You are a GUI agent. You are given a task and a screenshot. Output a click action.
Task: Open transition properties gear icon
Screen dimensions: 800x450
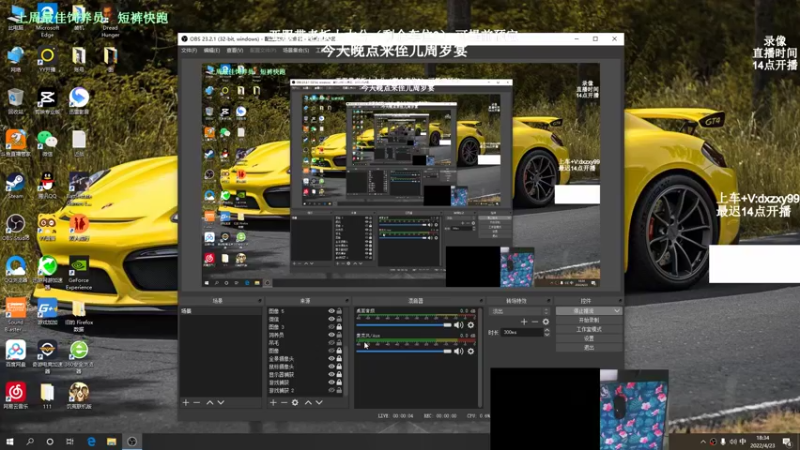(546, 321)
